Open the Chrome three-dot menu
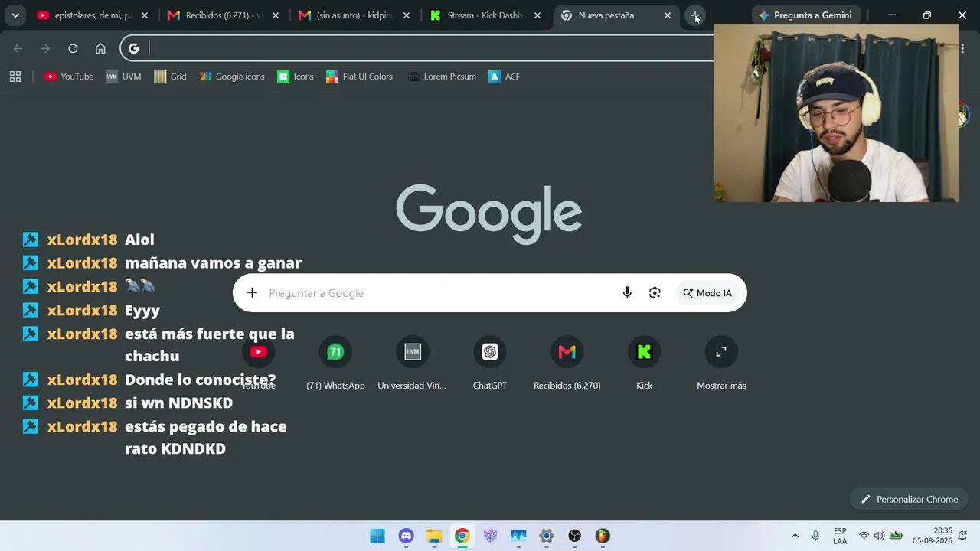The height and width of the screenshot is (551, 980). coord(962,49)
